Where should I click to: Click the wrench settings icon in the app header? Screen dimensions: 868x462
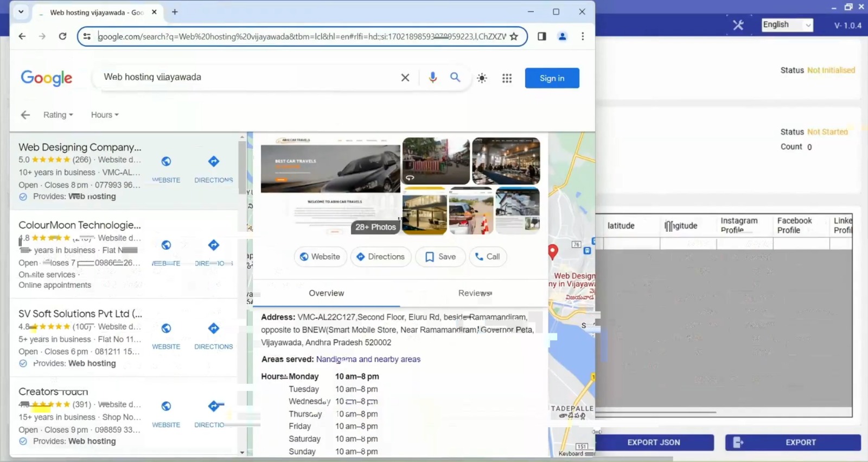tap(738, 25)
